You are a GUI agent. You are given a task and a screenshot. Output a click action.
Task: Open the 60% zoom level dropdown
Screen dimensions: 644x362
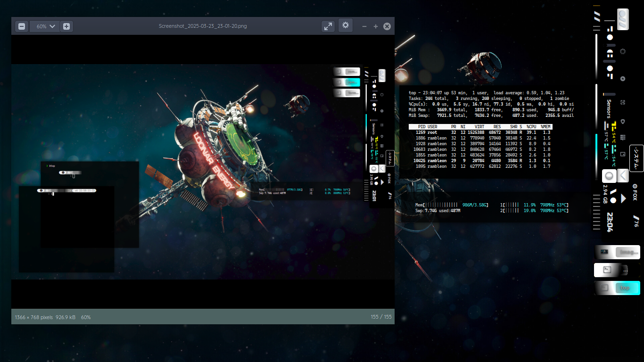pyautogui.click(x=44, y=26)
